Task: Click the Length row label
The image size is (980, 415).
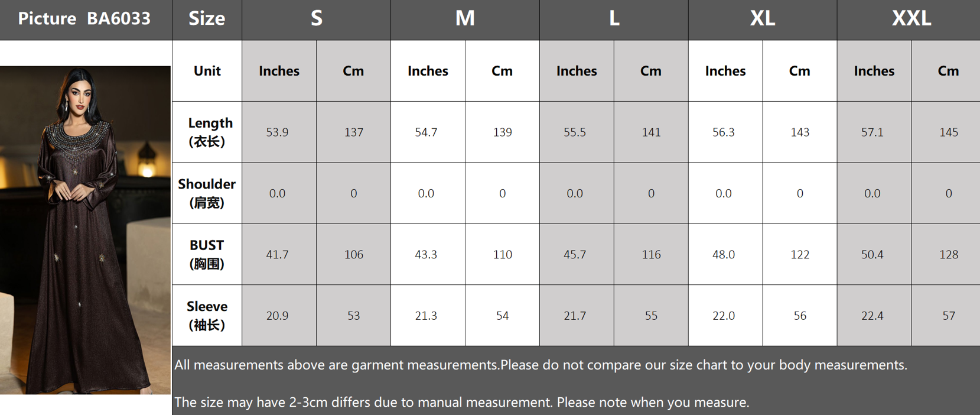Action: point(207,132)
